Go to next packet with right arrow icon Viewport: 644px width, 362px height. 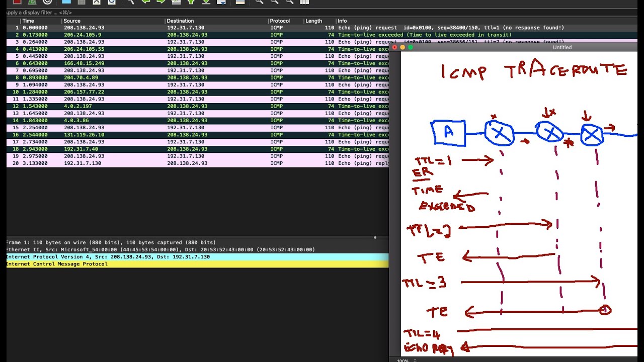pyautogui.click(x=160, y=3)
